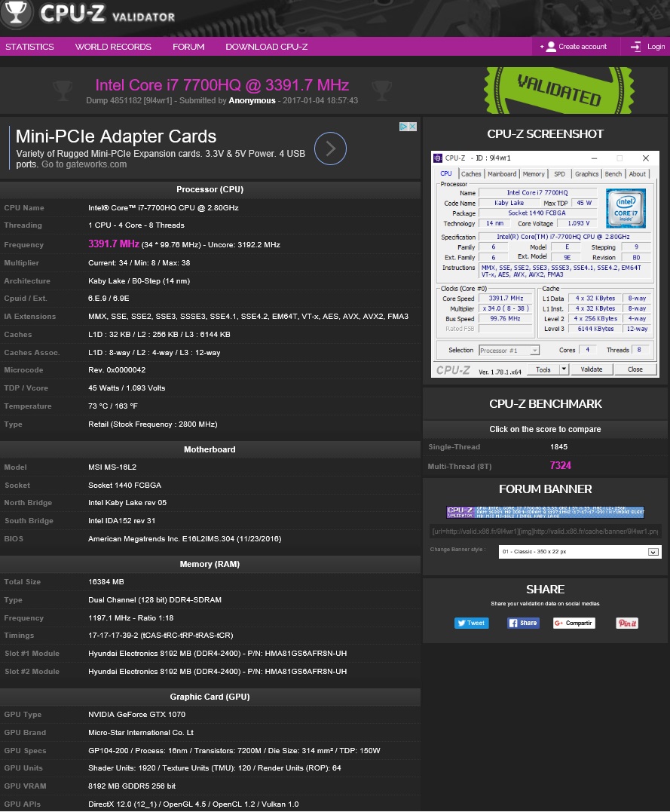Viewport: 670px width, 812px height.
Task: Click the VALIDATED stamp badge
Action: point(558,90)
